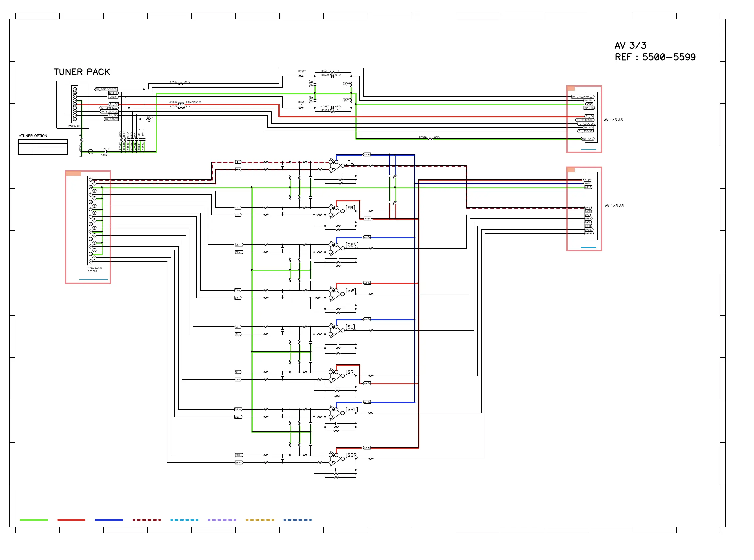754x560 pixels.
Task: Click the AV 3/3 sheet title
Action: tap(630, 46)
